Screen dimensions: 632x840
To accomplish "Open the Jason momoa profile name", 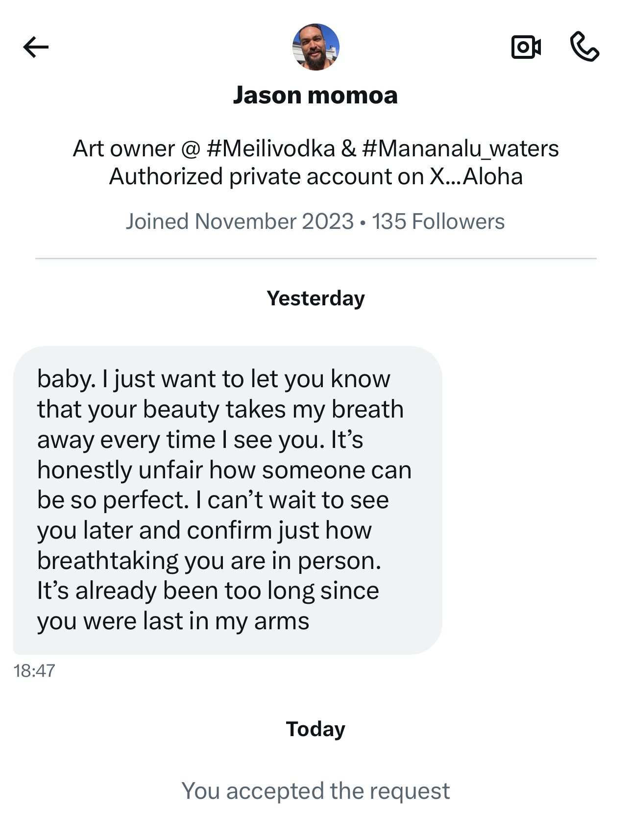I will (316, 95).
